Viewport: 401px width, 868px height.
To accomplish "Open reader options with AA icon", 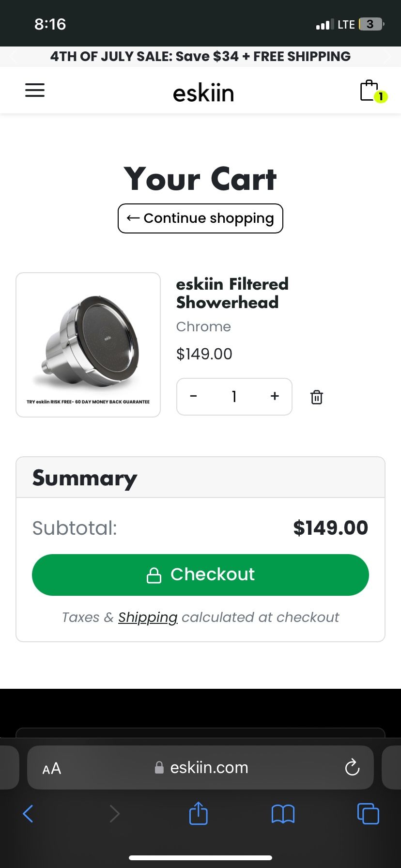I will 51,768.
